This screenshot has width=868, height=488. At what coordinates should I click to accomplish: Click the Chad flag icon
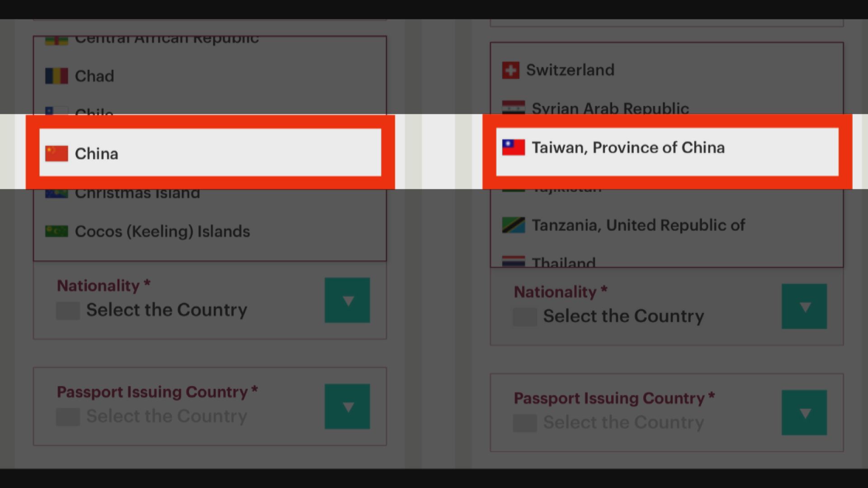pos(57,76)
